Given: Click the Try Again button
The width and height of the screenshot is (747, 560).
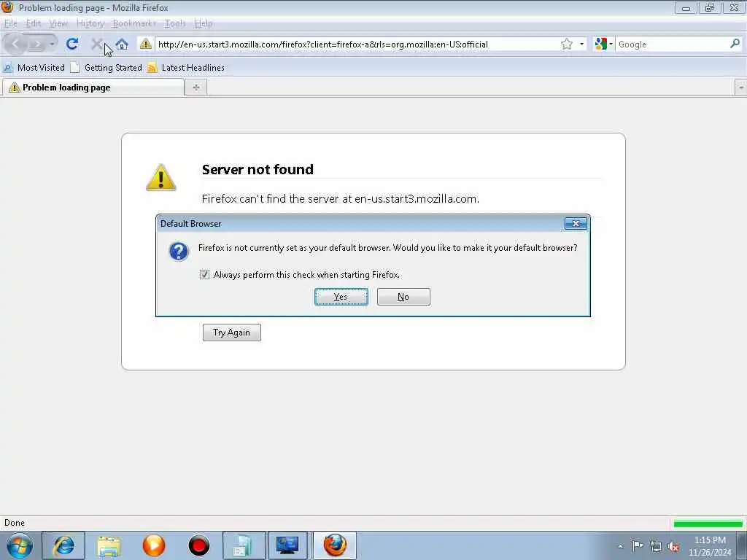Looking at the screenshot, I should [x=231, y=332].
